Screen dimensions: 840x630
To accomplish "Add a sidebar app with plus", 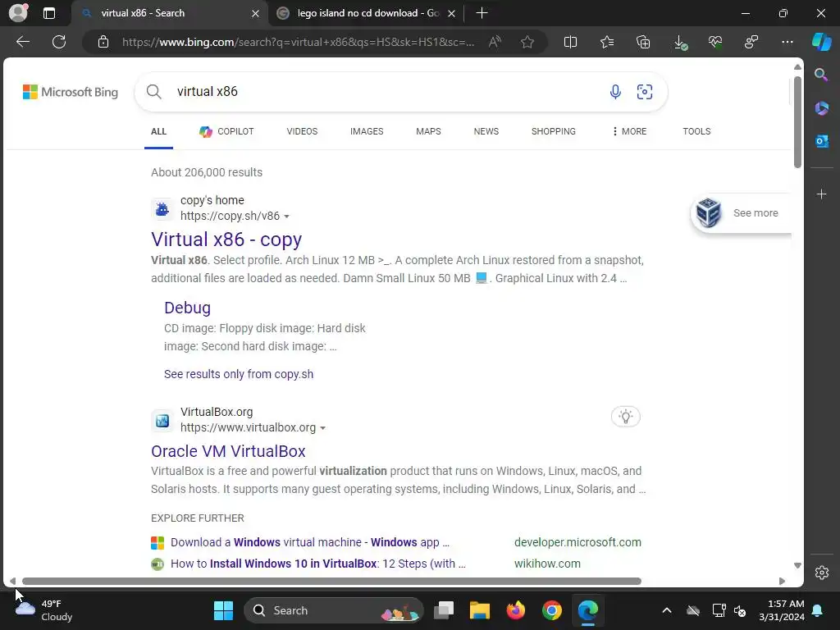I will click(x=821, y=194).
